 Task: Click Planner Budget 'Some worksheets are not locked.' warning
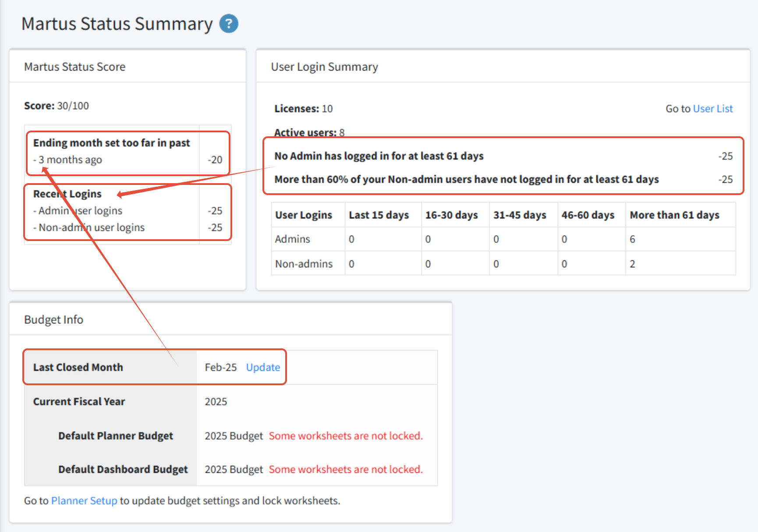346,436
